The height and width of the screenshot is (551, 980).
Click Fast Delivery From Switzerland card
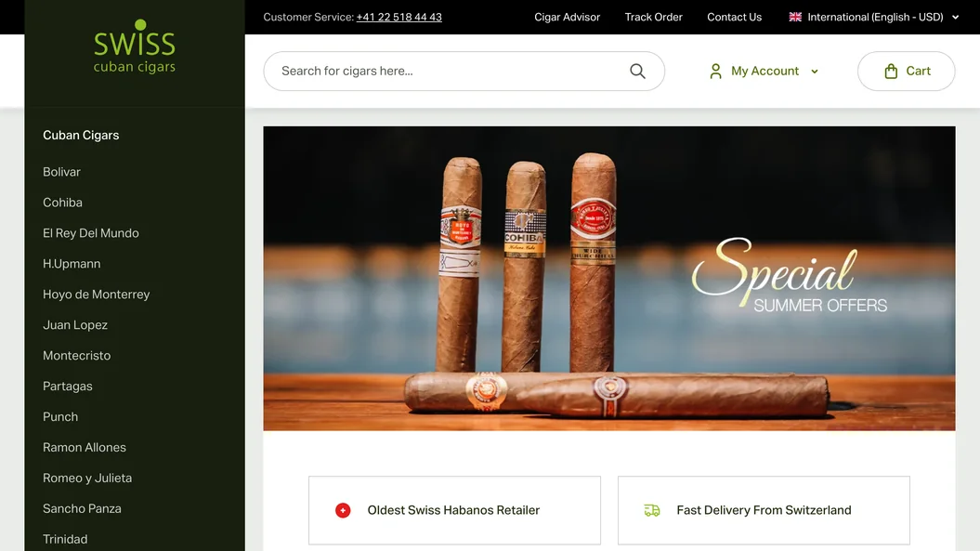(764, 510)
